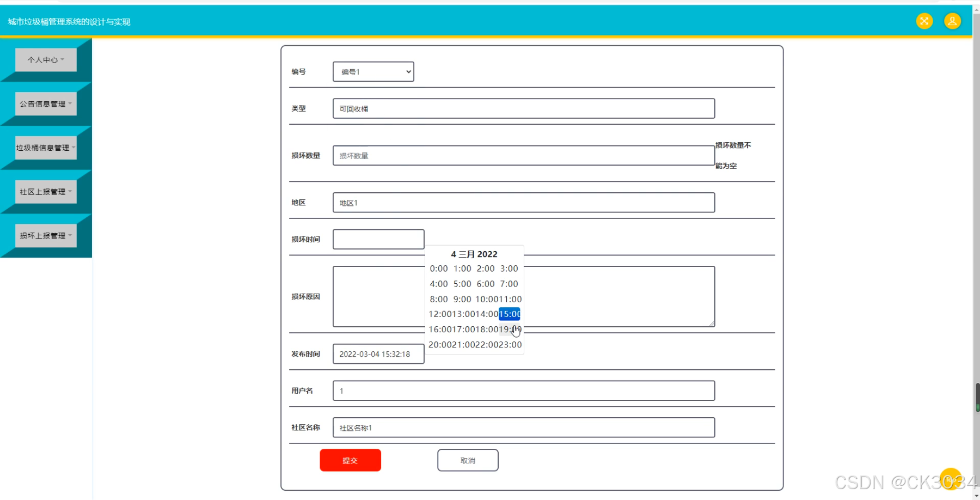Pick 6:00 in time picker
Image resolution: width=980 pixels, height=500 pixels.
tap(486, 284)
